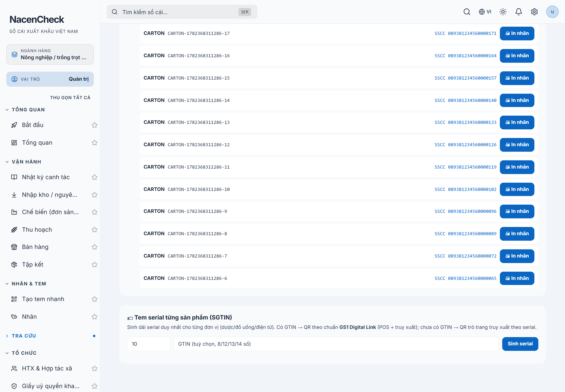Click the NacenCheck logo
Viewport: 565px width, 392px height.
37,20
